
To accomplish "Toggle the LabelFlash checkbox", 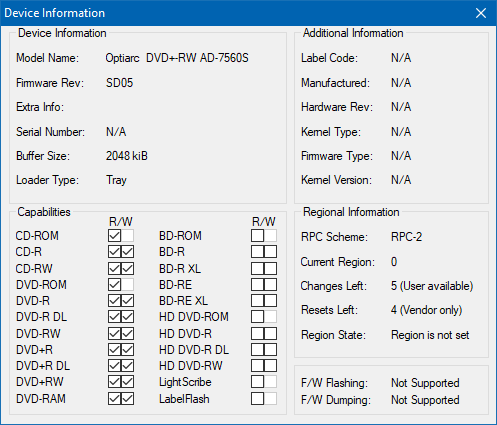I will tap(257, 399).
